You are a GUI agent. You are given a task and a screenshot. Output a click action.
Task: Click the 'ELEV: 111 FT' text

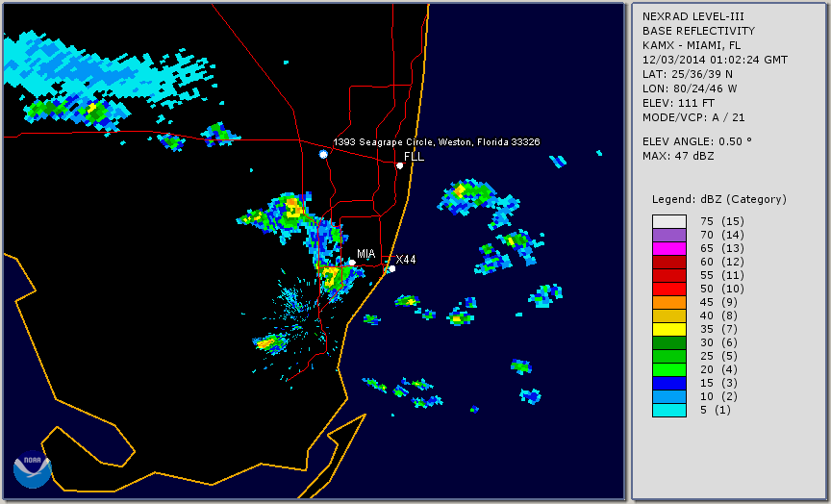click(x=678, y=103)
